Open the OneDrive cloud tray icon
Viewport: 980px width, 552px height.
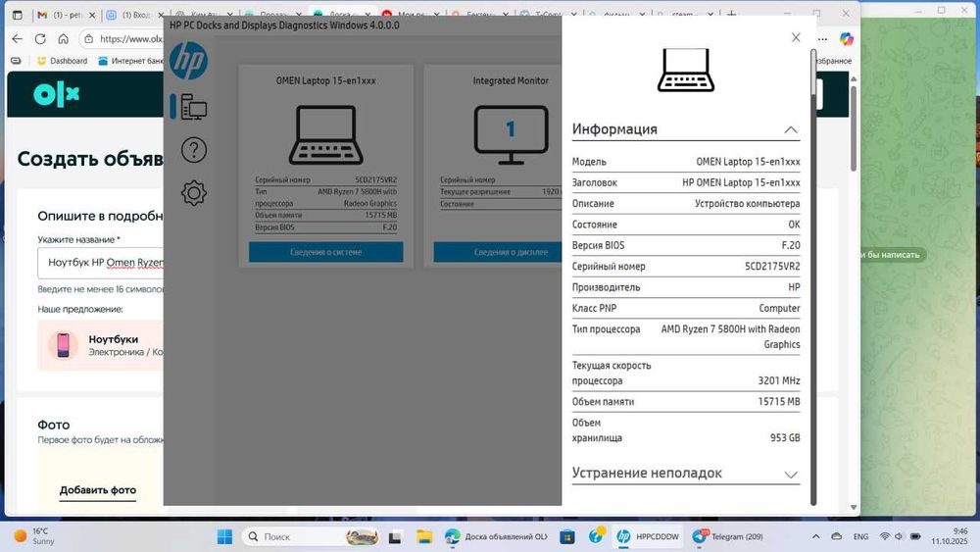(x=836, y=536)
